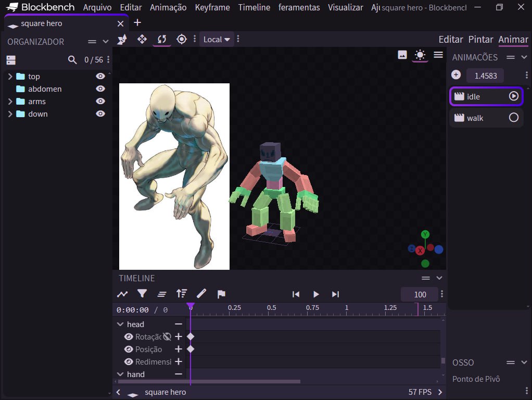This screenshot has height=400, width=532.
Task: Click plus to add head Rotação keyframe
Action: [179, 336]
